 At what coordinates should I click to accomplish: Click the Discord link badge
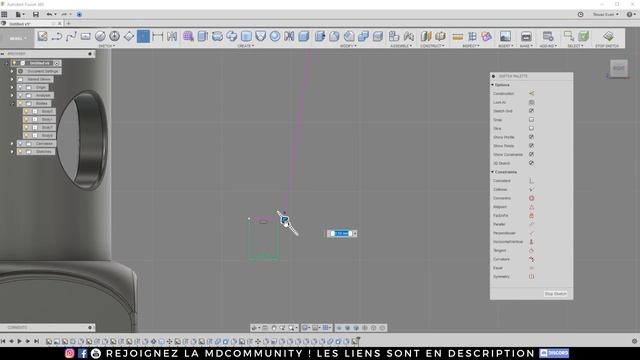click(554, 353)
